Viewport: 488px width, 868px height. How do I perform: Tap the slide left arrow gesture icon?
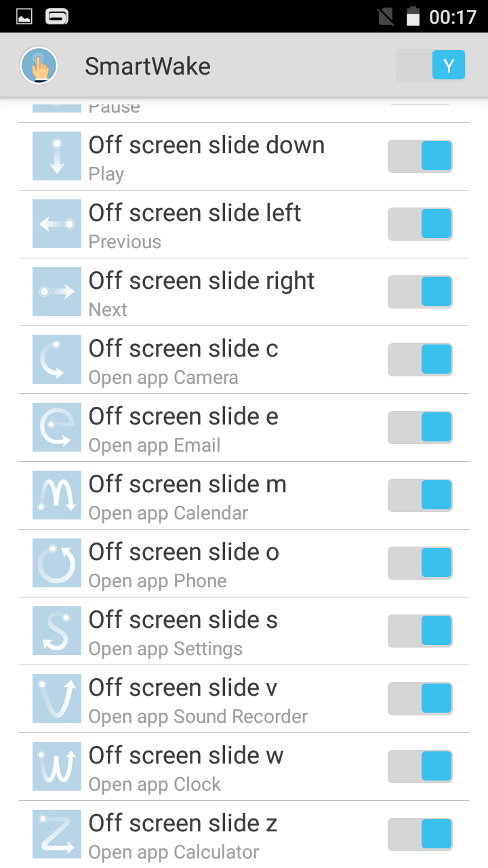tap(57, 224)
